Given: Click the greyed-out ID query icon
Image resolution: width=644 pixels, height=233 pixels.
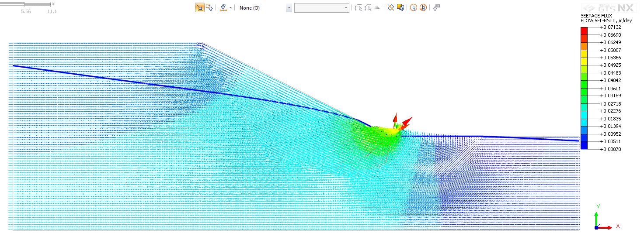Looking at the screenshot, I should tap(436, 8).
